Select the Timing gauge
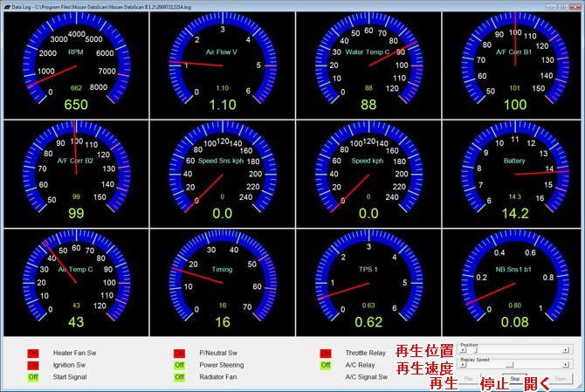 click(x=222, y=280)
